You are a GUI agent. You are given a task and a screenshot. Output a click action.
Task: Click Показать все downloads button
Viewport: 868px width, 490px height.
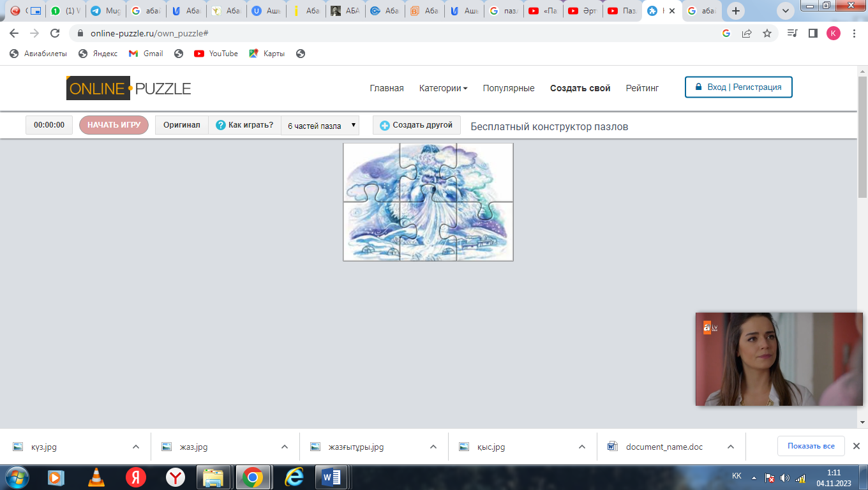(811, 446)
